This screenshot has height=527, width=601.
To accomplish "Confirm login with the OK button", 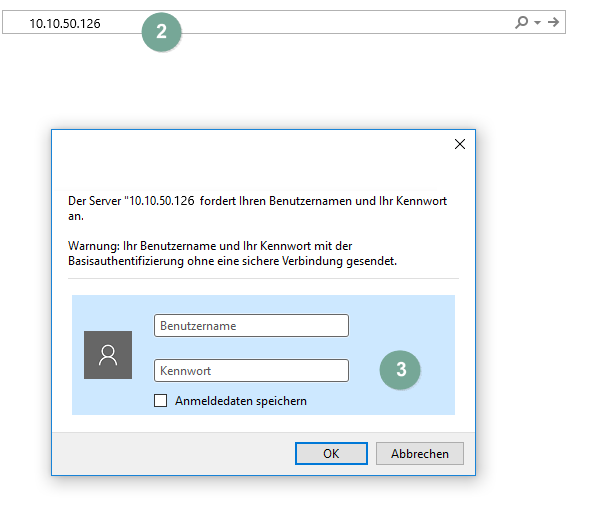I will coord(331,453).
